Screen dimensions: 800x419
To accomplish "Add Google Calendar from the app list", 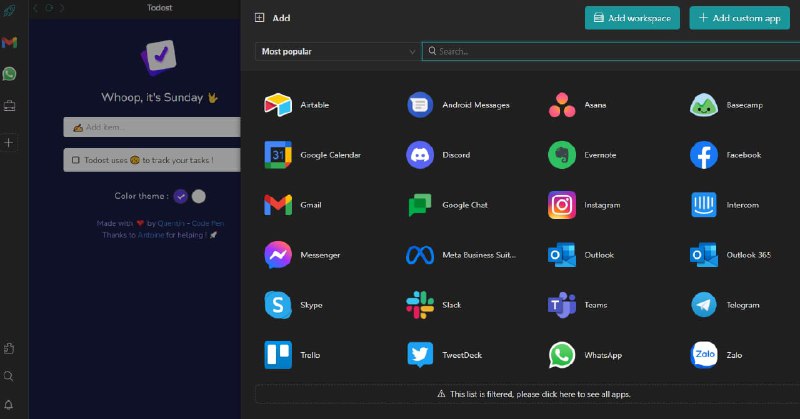I will (278, 155).
